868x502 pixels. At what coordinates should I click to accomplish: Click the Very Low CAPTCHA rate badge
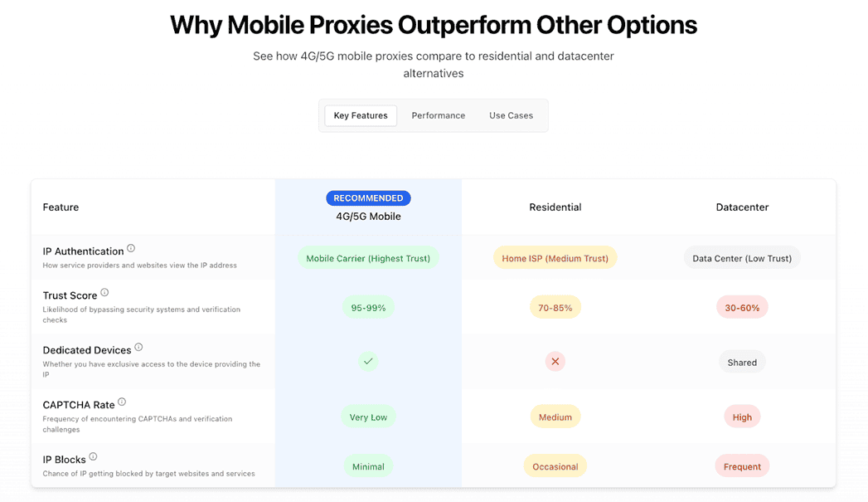(368, 417)
